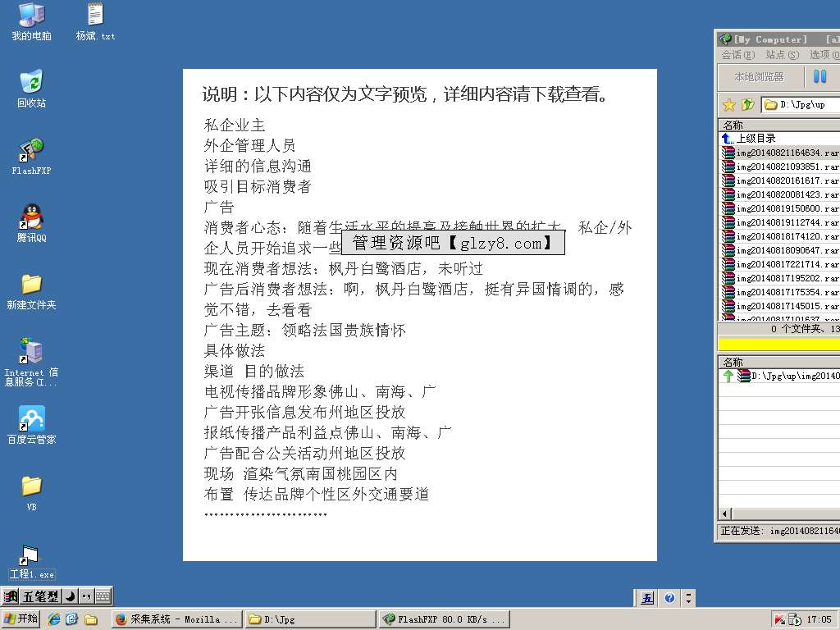Image resolution: width=840 pixels, height=630 pixels.
Task: Run the 工程1.exe desktop shortcut
Action: [x=32, y=563]
